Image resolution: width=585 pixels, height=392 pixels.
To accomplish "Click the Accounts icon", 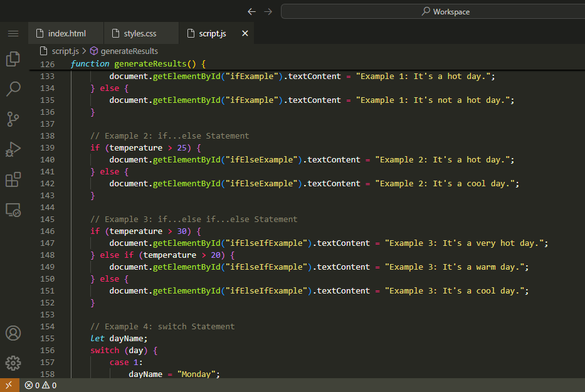I will (13, 333).
